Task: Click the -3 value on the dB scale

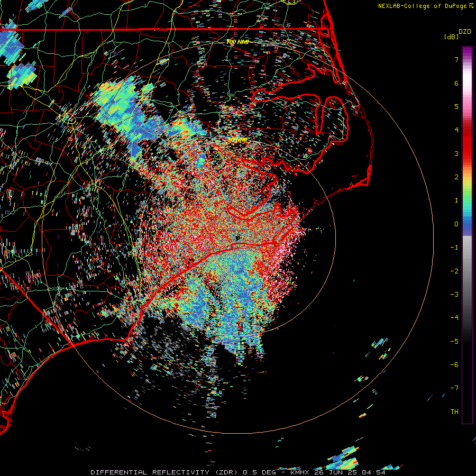Action: [454, 295]
